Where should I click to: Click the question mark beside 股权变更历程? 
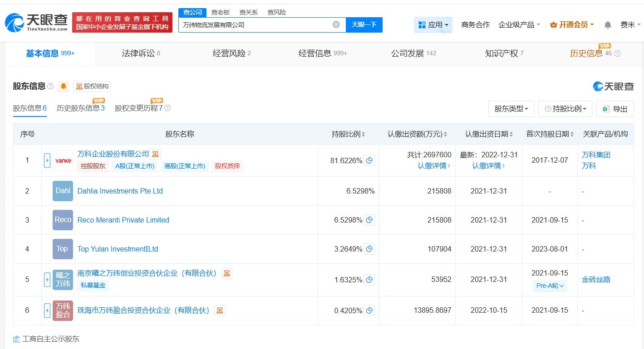tap(167, 109)
